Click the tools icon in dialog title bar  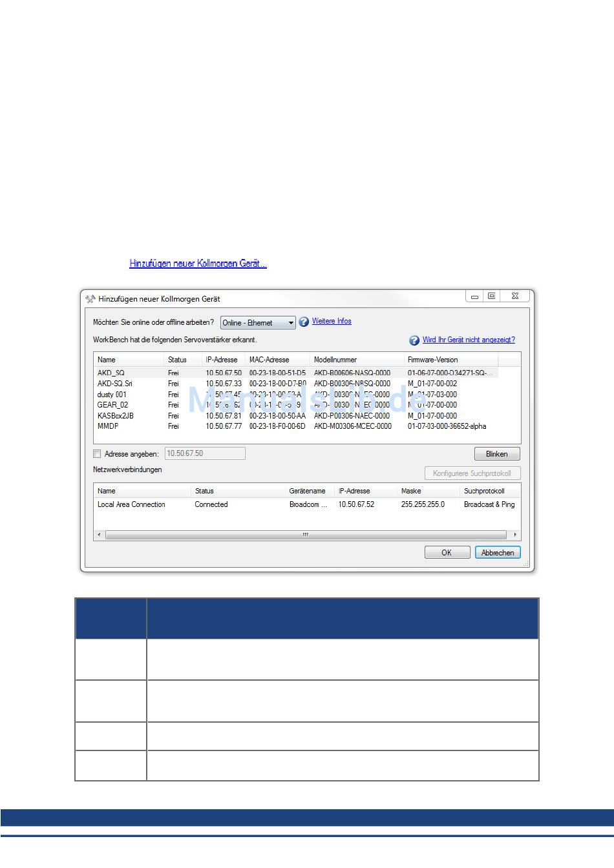(x=90, y=299)
